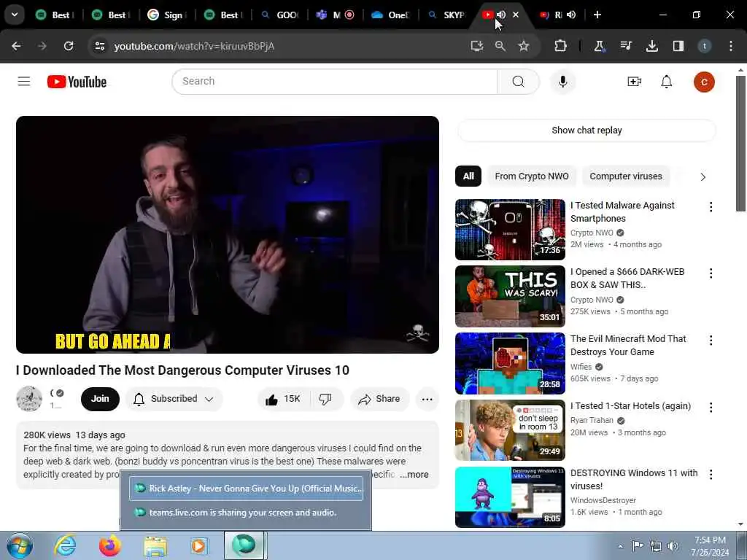The width and height of the screenshot is (747, 560).
Task: Open the Chrome three-dot menu
Action: [731, 46]
